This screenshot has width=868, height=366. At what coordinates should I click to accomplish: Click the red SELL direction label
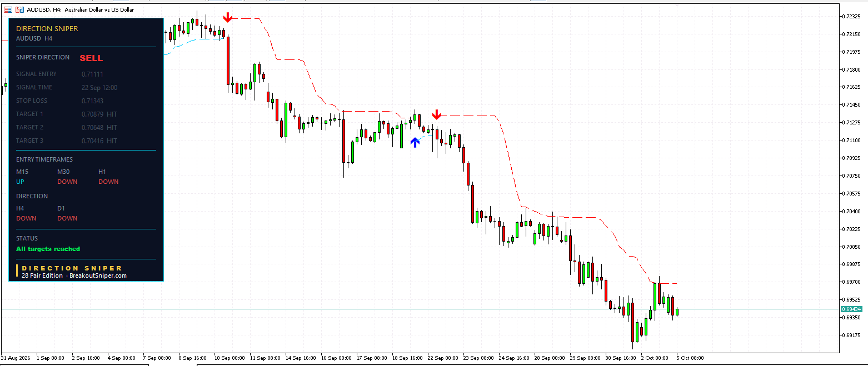point(91,58)
